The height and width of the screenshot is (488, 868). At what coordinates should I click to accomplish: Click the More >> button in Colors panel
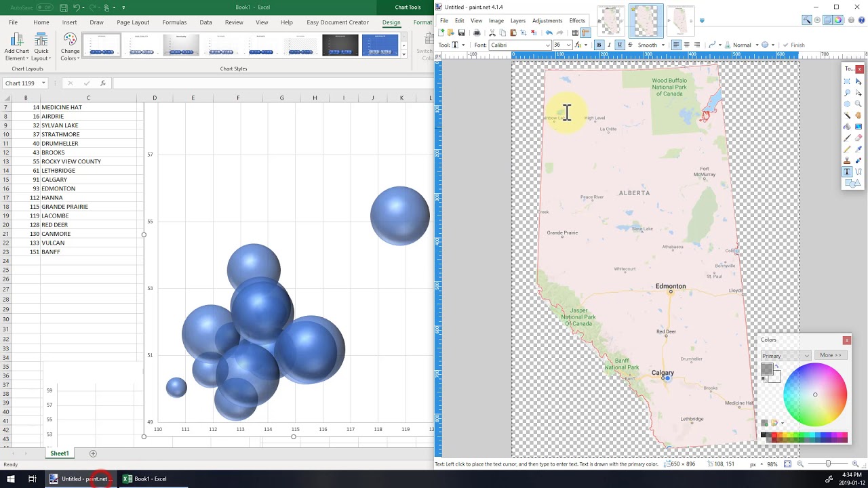830,355
